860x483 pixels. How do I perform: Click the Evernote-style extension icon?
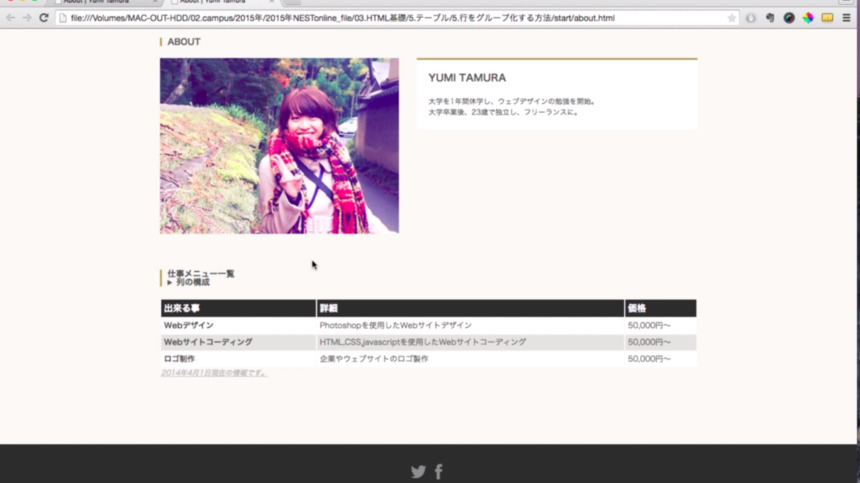tap(770, 18)
